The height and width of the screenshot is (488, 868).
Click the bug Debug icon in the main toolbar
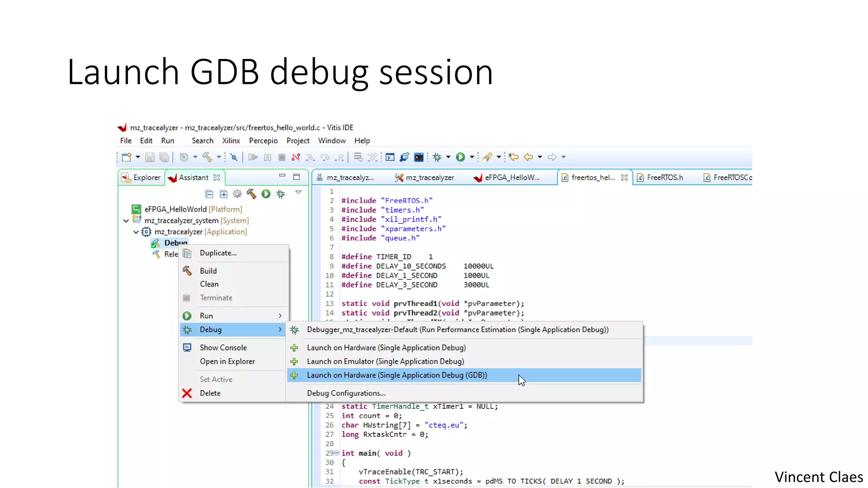pyautogui.click(x=437, y=157)
